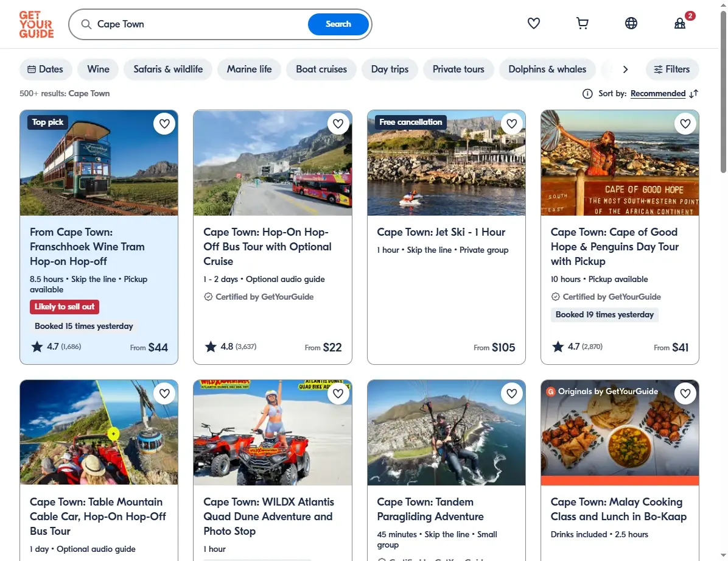Favorite Cape of Good Hope & Penguins tour
The width and height of the screenshot is (728, 561).
coord(685,124)
